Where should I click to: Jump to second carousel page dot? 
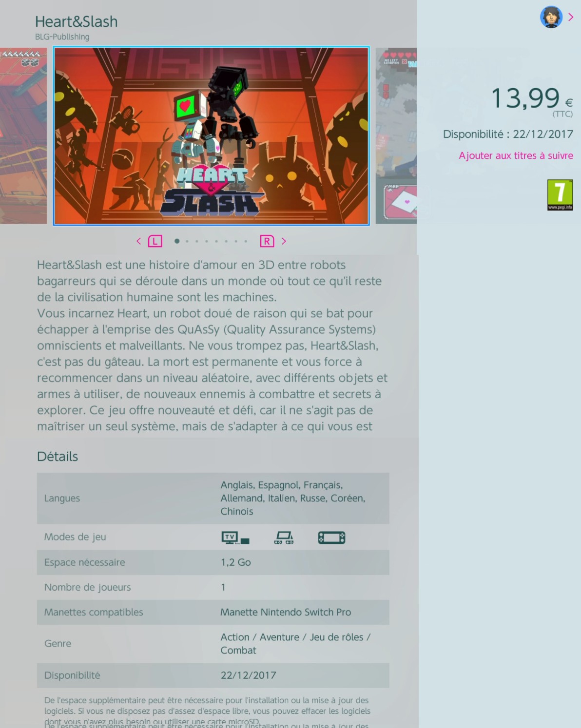(x=187, y=241)
